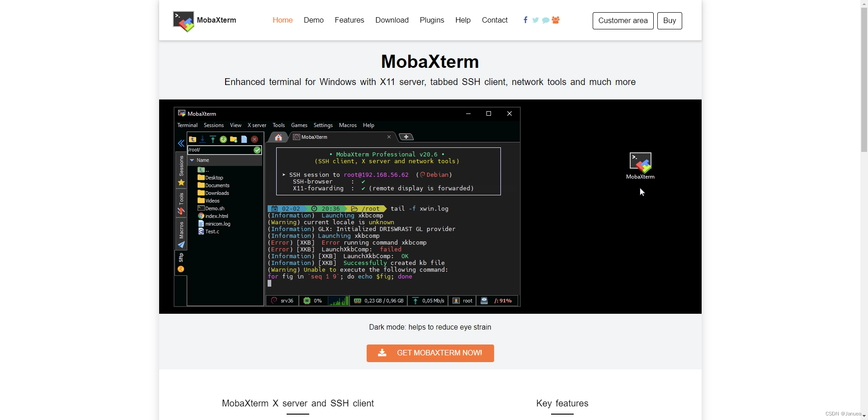The image size is (868, 420).
Task: Open the Terminal menu
Action: tap(187, 125)
